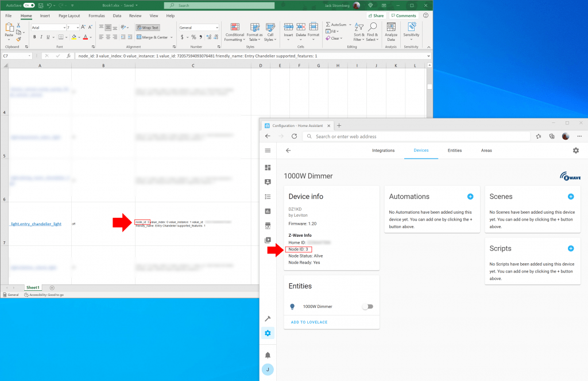The image size is (588, 381).
Task: Open the Media Browser sidebar icon
Action: click(x=268, y=240)
